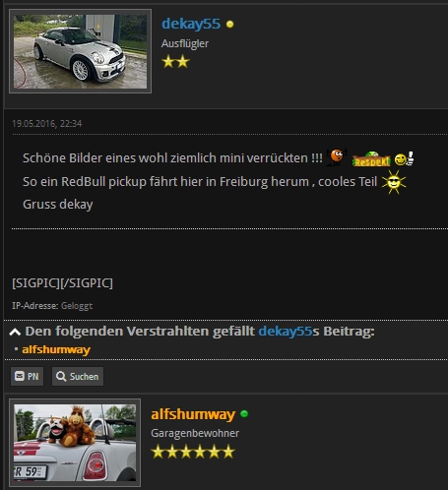
Task: Click the two gold rank stars under Ausflügler
Action: (175, 62)
